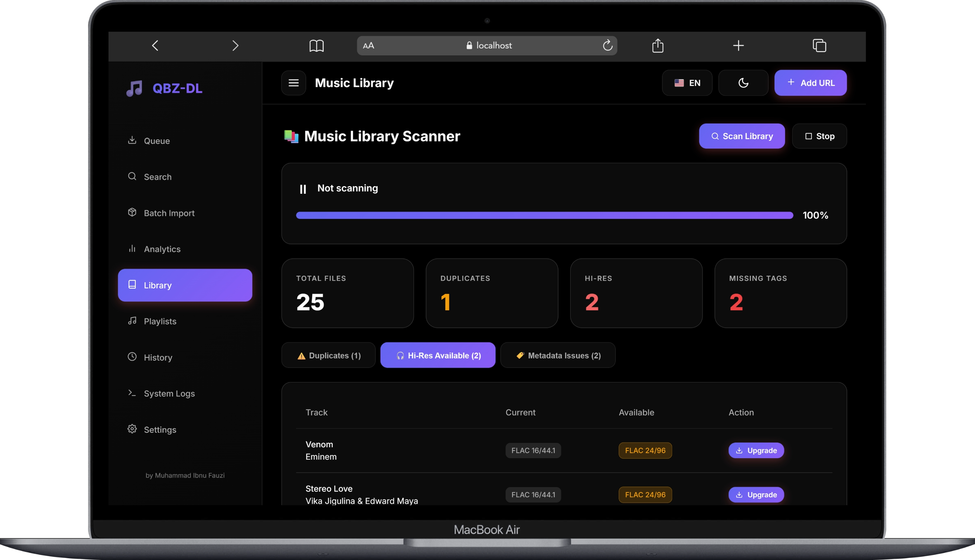Open the AA reader text options
Screen dimensions: 975x560
(x=368, y=46)
